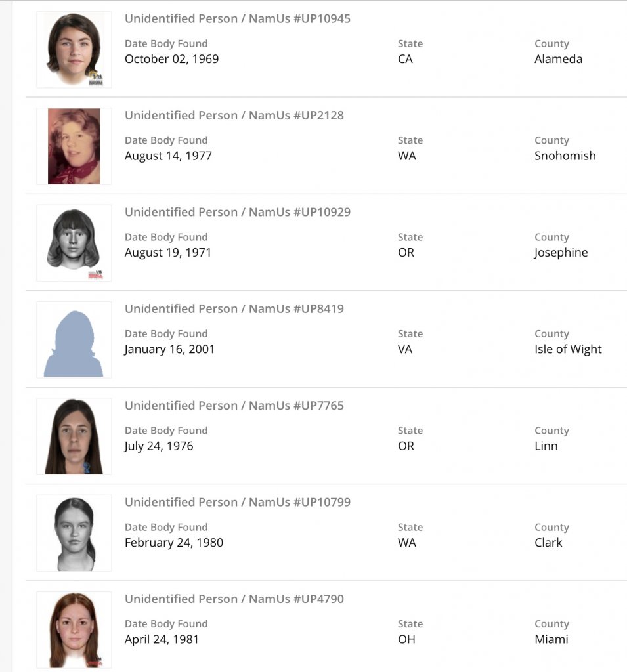The image size is (627, 672).
Task: Click the date October 02, 1969
Action: tap(171, 59)
